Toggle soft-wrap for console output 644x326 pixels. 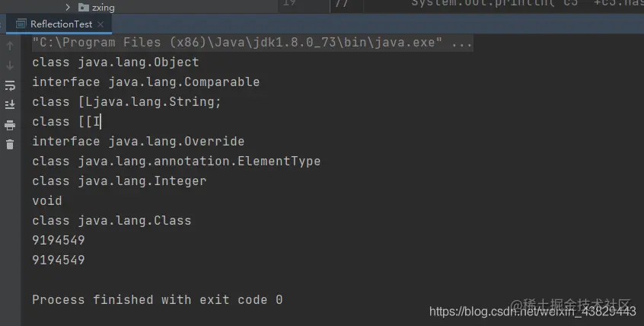(x=10, y=85)
